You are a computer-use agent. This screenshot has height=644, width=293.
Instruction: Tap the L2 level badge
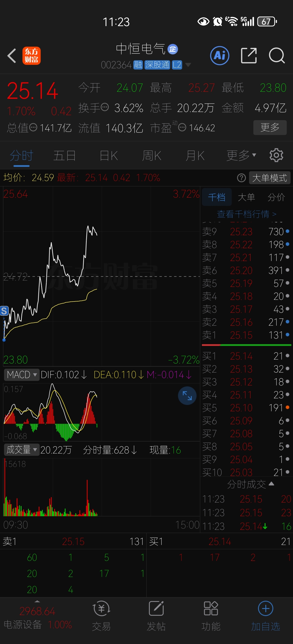(177, 65)
